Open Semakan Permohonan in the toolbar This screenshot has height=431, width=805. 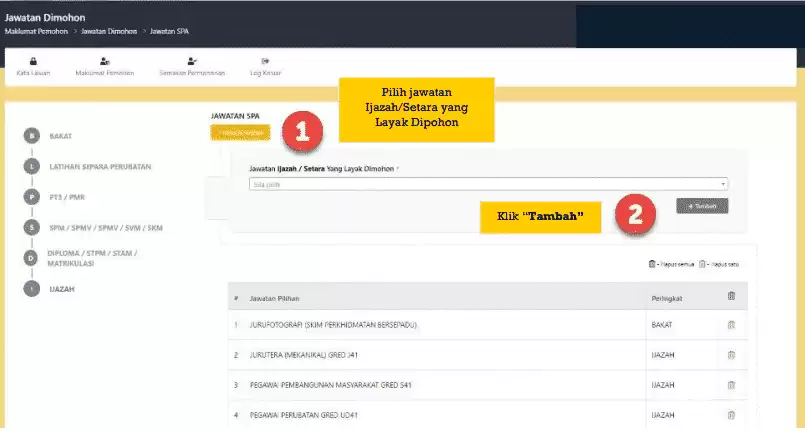pyautogui.click(x=192, y=62)
